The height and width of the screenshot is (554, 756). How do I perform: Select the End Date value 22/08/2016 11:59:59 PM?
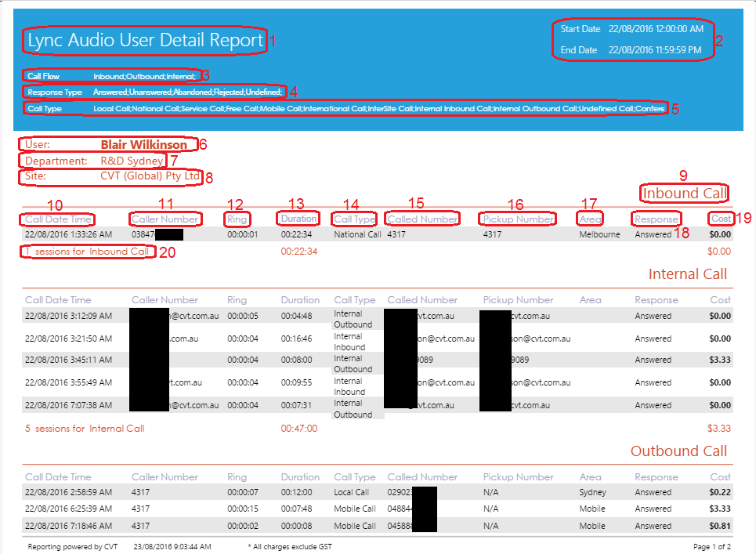pos(655,50)
